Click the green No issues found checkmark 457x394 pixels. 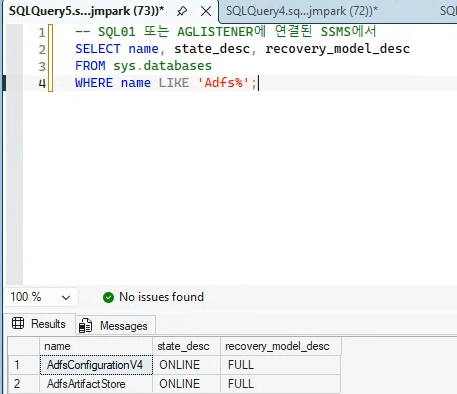click(108, 297)
